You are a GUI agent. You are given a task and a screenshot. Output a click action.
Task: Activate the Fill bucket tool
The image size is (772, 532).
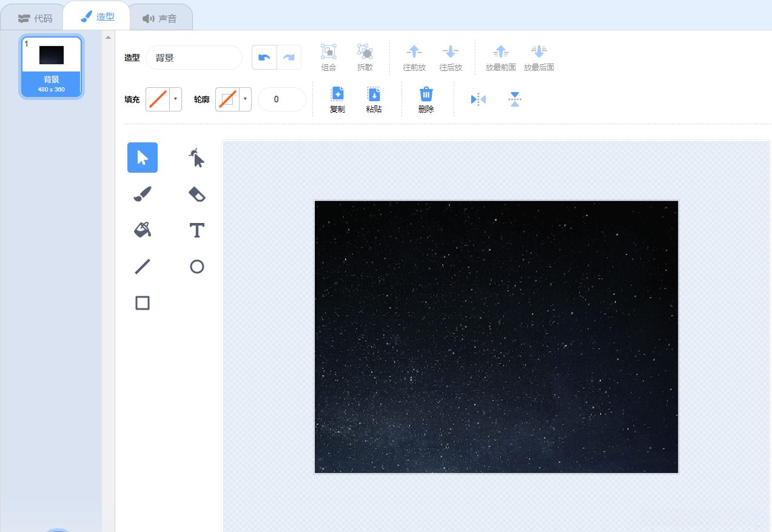coord(143,230)
